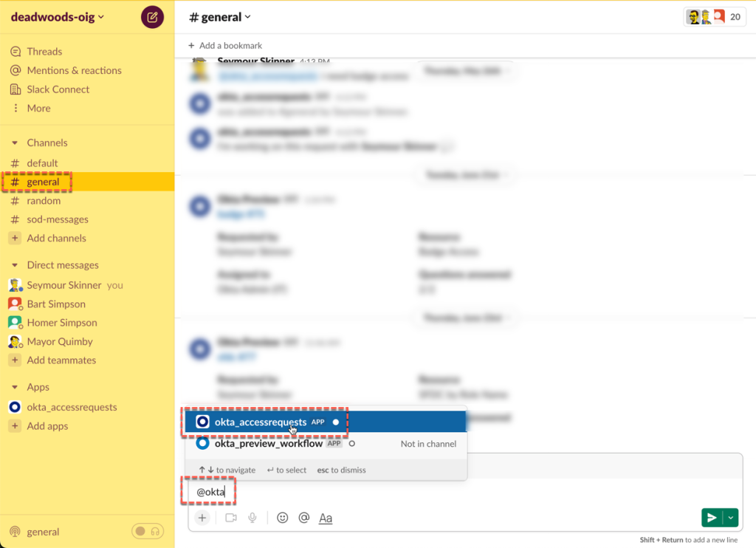Image resolution: width=756 pixels, height=548 pixels.
Task: Click the Threads speech bubble icon
Action: [16, 51]
